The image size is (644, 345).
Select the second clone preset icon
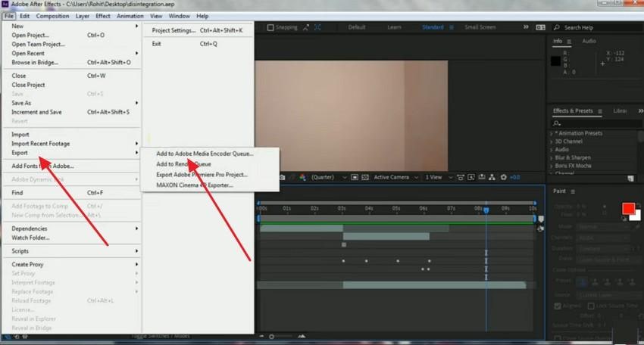[x=595, y=281]
